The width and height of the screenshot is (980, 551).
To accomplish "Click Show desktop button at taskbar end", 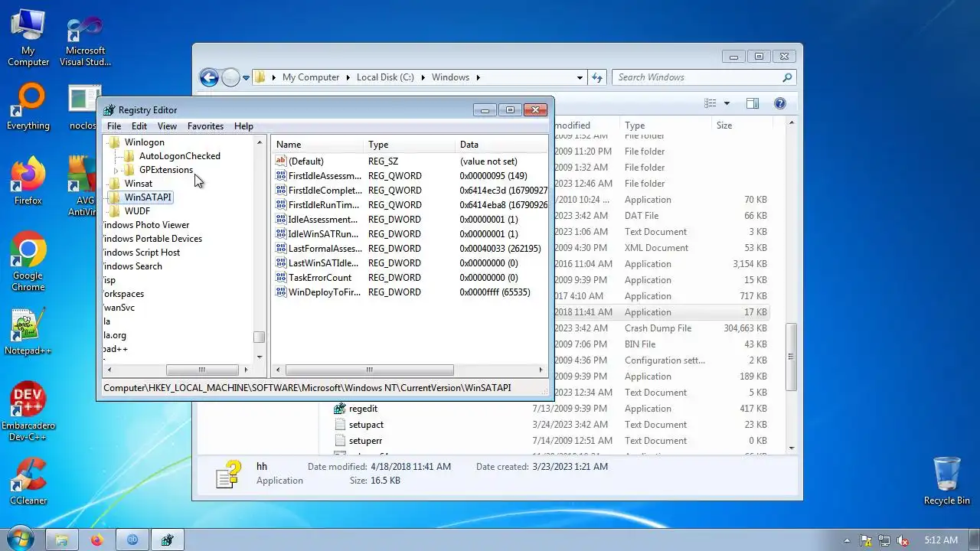I will pyautogui.click(x=974, y=540).
